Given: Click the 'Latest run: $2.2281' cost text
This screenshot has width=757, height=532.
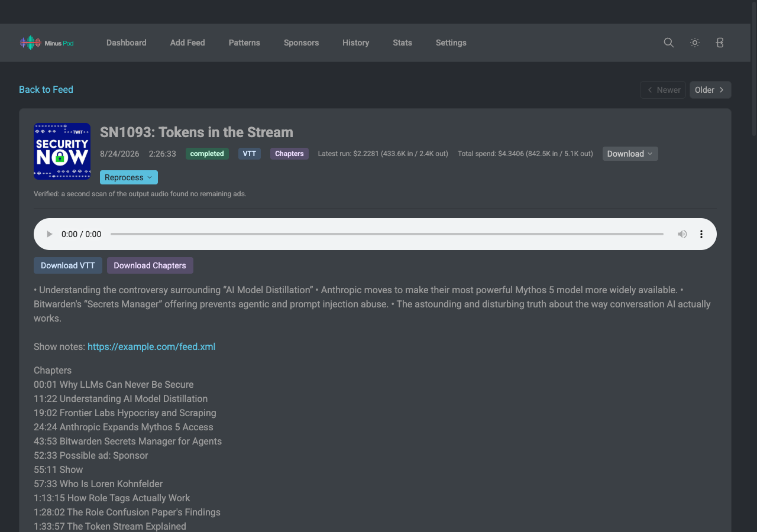Looking at the screenshot, I should [383, 154].
